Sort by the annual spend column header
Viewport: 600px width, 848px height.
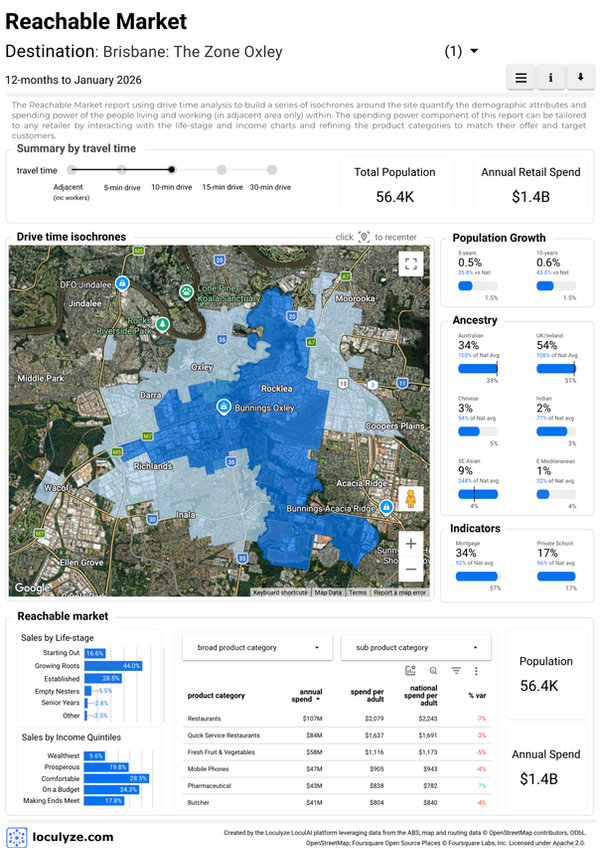click(x=307, y=695)
